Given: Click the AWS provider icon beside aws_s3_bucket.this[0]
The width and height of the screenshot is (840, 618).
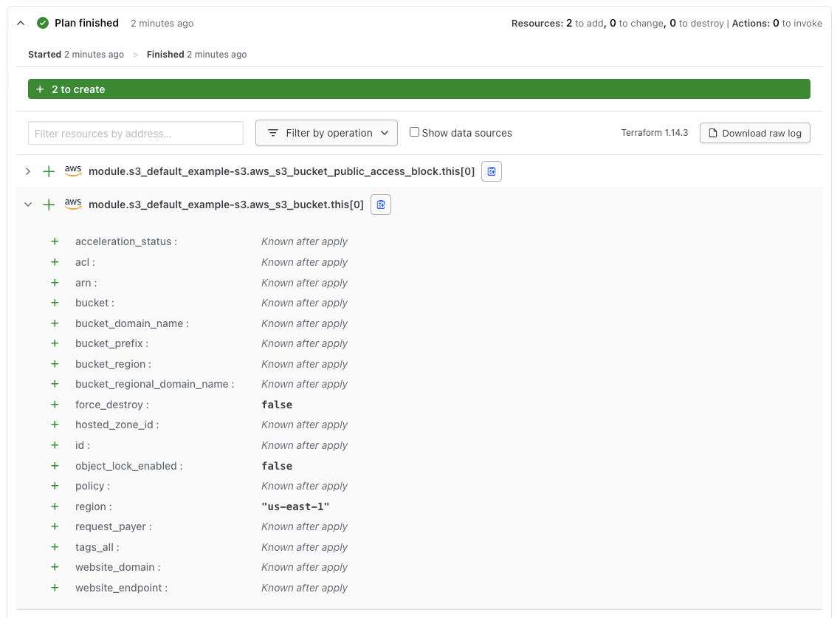Looking at the screenshot, I should click(72, 205).
